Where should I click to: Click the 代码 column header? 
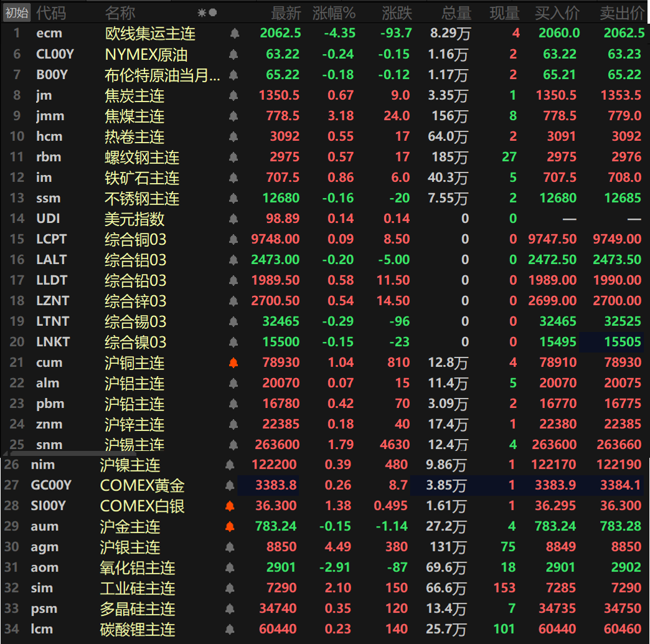pos(51,12)
